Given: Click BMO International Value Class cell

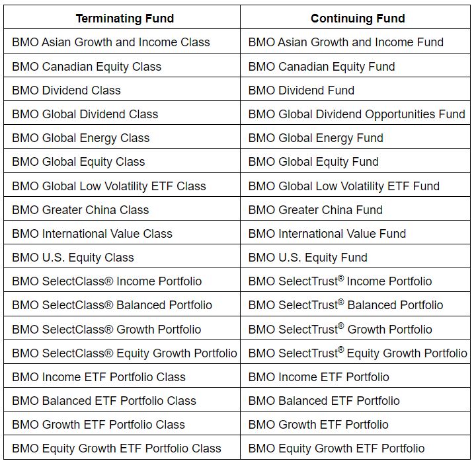Looking at the screenshot, I should [x=92, y=234].
